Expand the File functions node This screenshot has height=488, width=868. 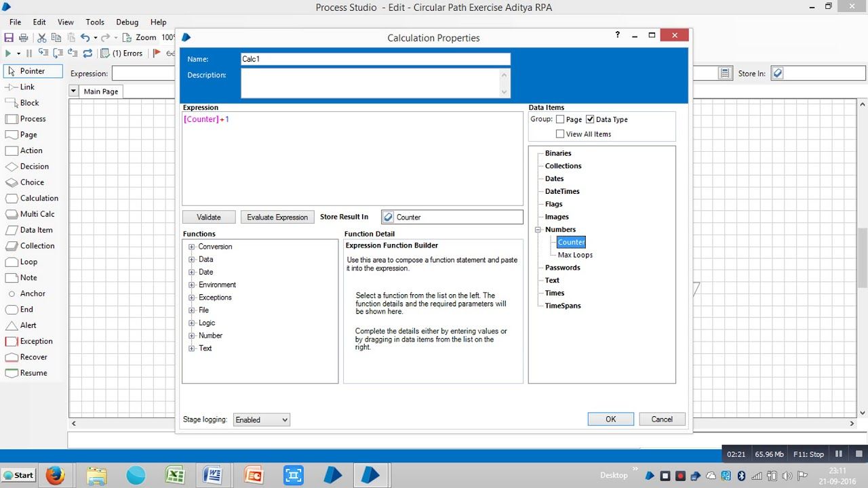192,310
